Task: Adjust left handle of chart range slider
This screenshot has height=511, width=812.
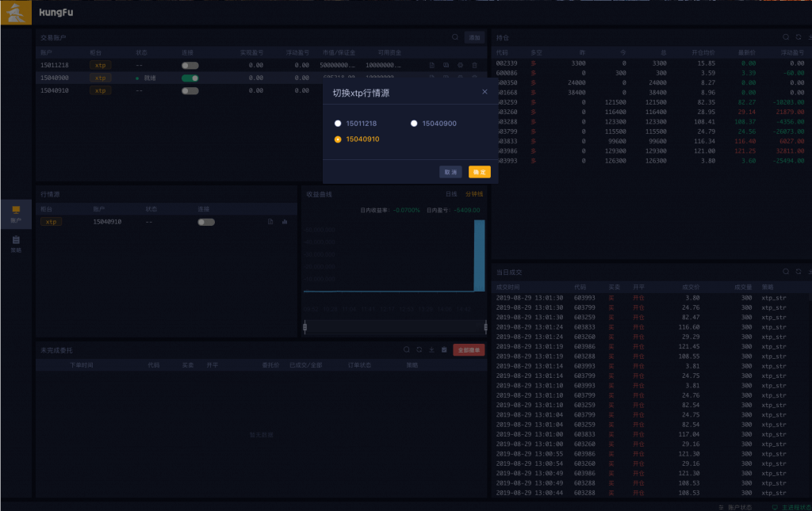Action: [305, 327]
